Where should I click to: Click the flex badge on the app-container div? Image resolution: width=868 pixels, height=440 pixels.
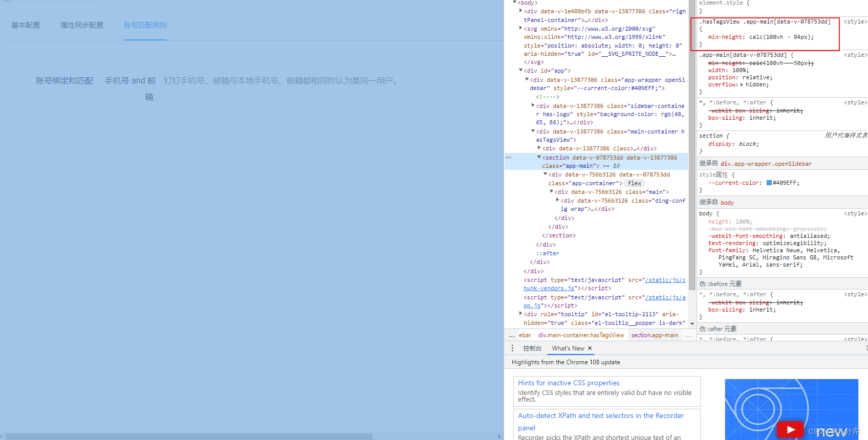(x=635, y=183)
